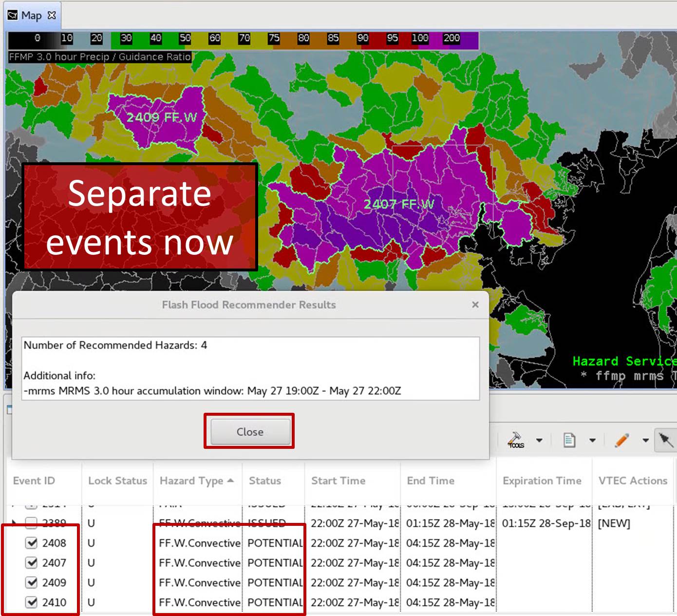Click POTENTIAL status in the 2409 row

point(275,582)
